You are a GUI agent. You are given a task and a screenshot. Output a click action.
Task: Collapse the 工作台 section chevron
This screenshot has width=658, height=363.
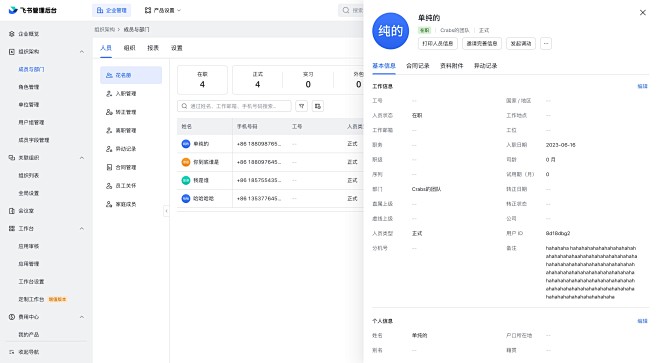click(82, 228)
